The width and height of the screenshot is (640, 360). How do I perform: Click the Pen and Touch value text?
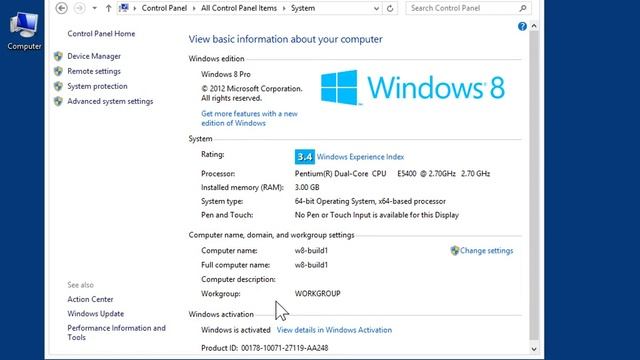click(x=377, y=215)
